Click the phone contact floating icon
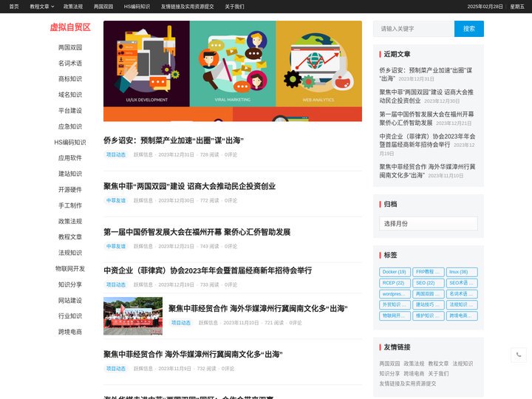Screen dimensions: 532x399 click(519, 355)
